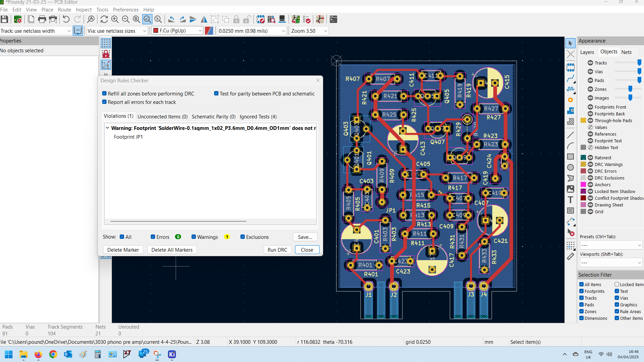Open Firefox from the taskbar
Screen dimensions: 644x362
(38, 354)
